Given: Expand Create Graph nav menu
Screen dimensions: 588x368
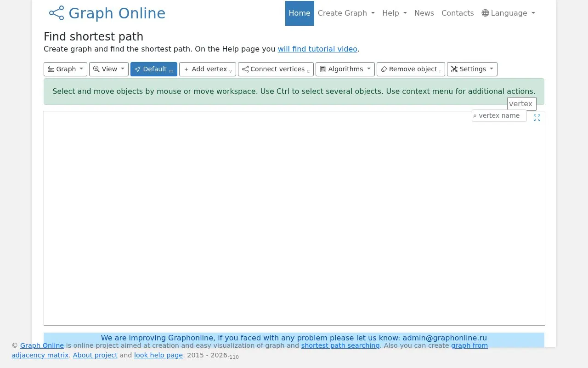Looking at the screenshot, I should point(346,13).
